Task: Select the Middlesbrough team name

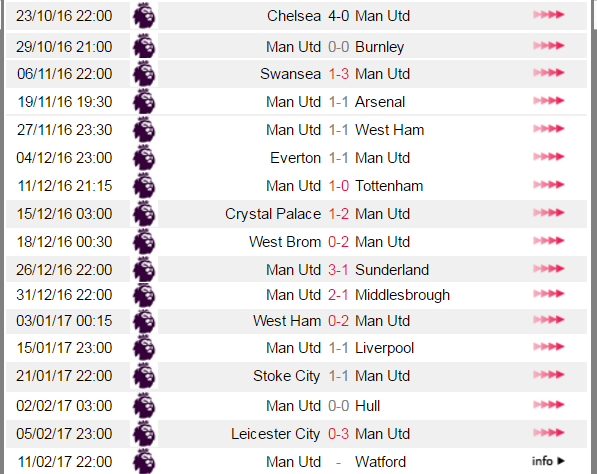Action: [402, 295]
